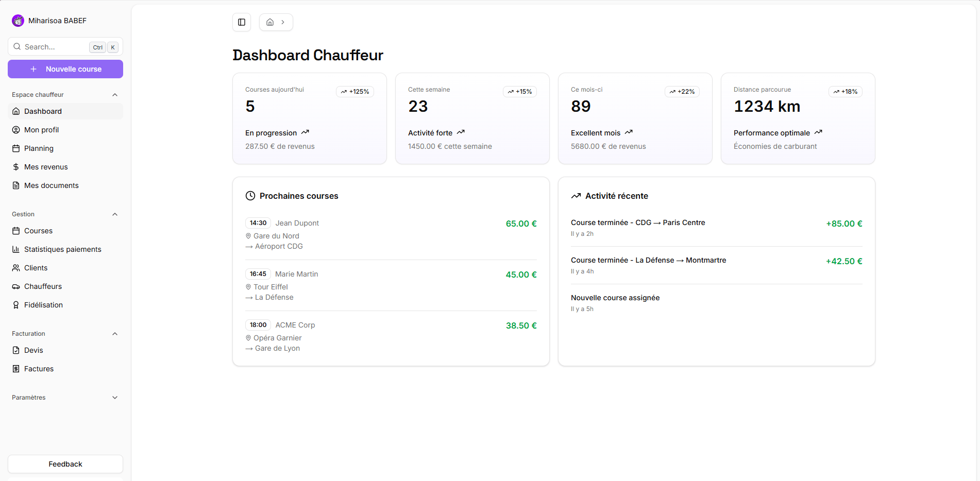980x481 pixels.
Task: Select the Mes revenus dollar icon
Action: (x=16, y=167)
